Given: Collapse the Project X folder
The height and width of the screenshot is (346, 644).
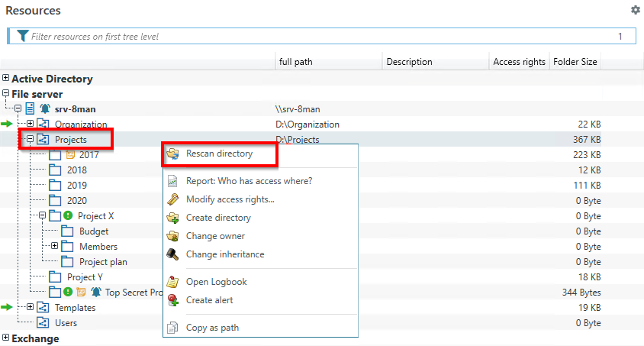Looking at the screenshot, I should 43,216.
